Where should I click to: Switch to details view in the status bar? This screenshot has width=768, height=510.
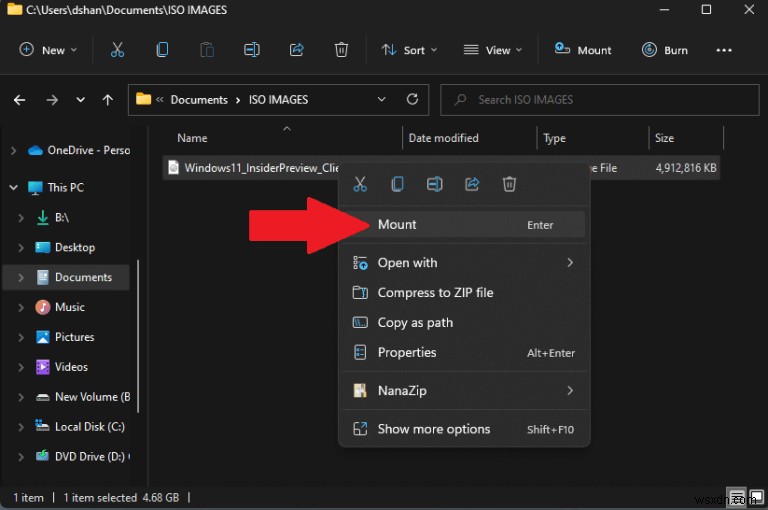(x=737, y=496)
